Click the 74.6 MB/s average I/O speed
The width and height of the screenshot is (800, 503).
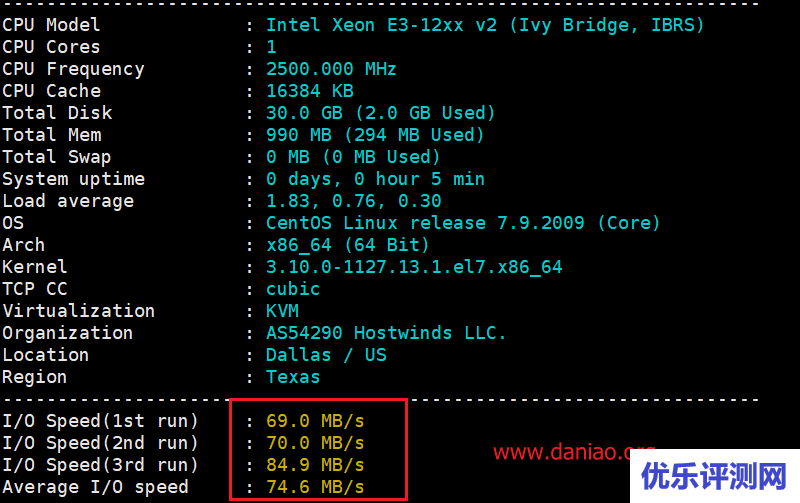[x=315, y=487]
